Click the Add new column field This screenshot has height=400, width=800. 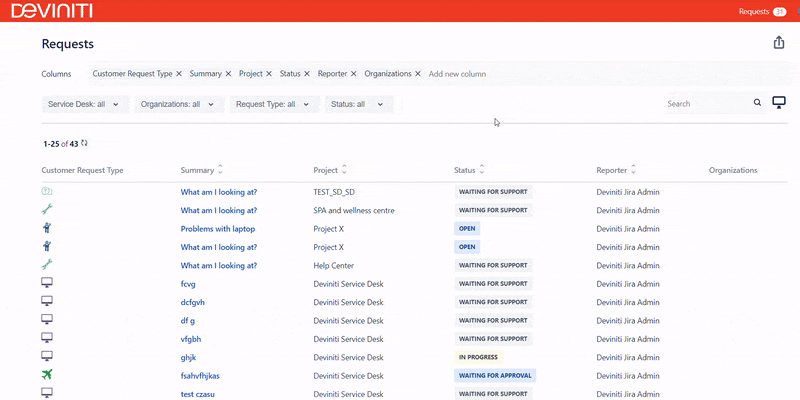click(x=457, y=74)
